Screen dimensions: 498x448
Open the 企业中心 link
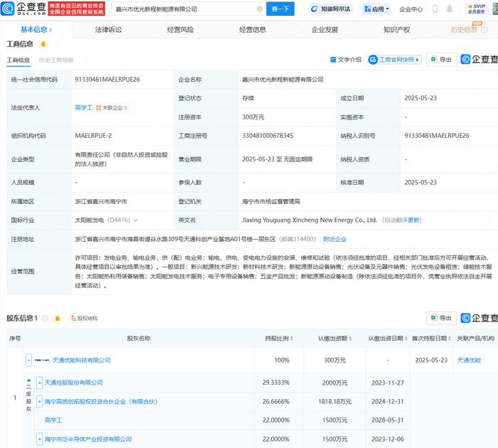point(411,9)
